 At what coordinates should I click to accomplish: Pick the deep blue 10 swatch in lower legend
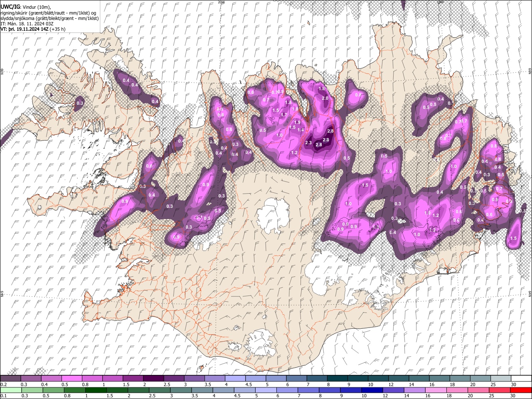(x=372, y=390)
